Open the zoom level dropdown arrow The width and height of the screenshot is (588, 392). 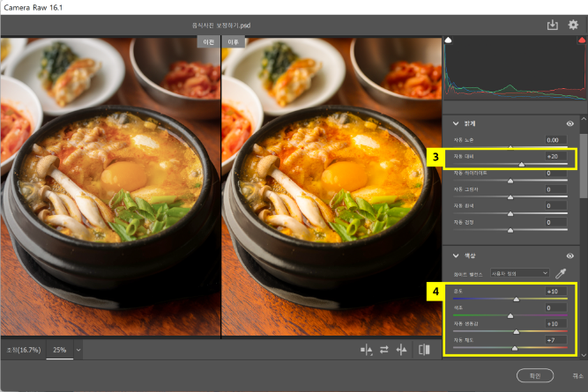click(x=78, y=350)
